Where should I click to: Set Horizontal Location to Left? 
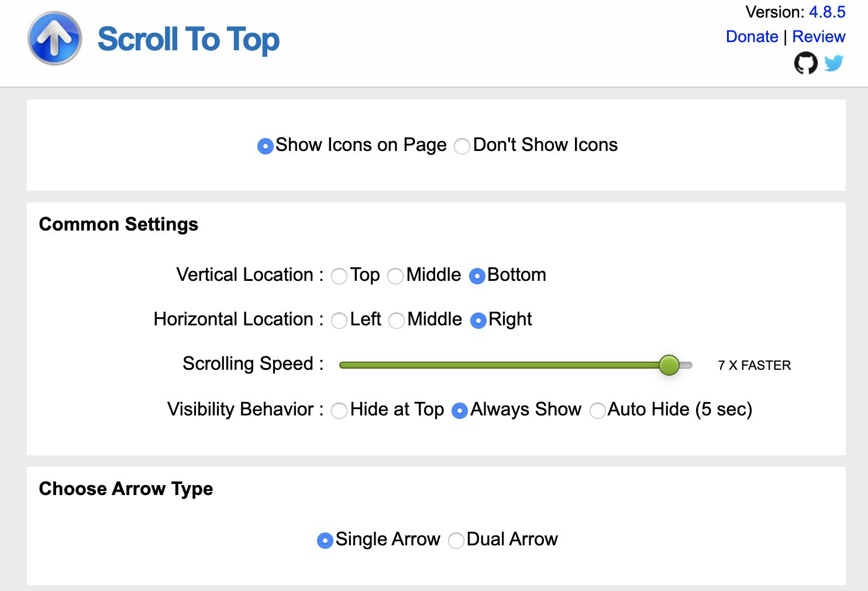[x=339, y=321]
